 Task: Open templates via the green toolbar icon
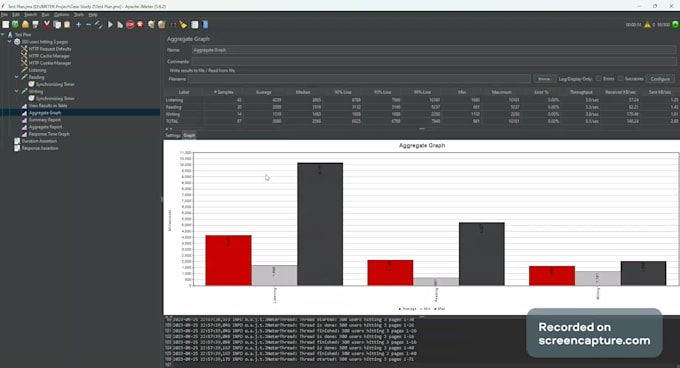(15, 25)
